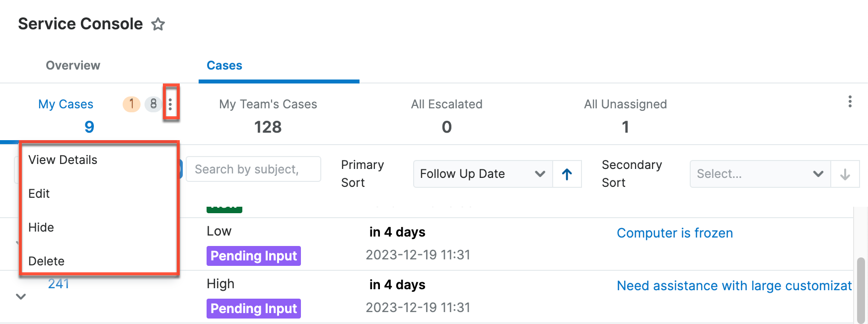Open the Secondary Sort Select dropdown
This screenshot has height=324, width=868.
[x=760, y=174]
